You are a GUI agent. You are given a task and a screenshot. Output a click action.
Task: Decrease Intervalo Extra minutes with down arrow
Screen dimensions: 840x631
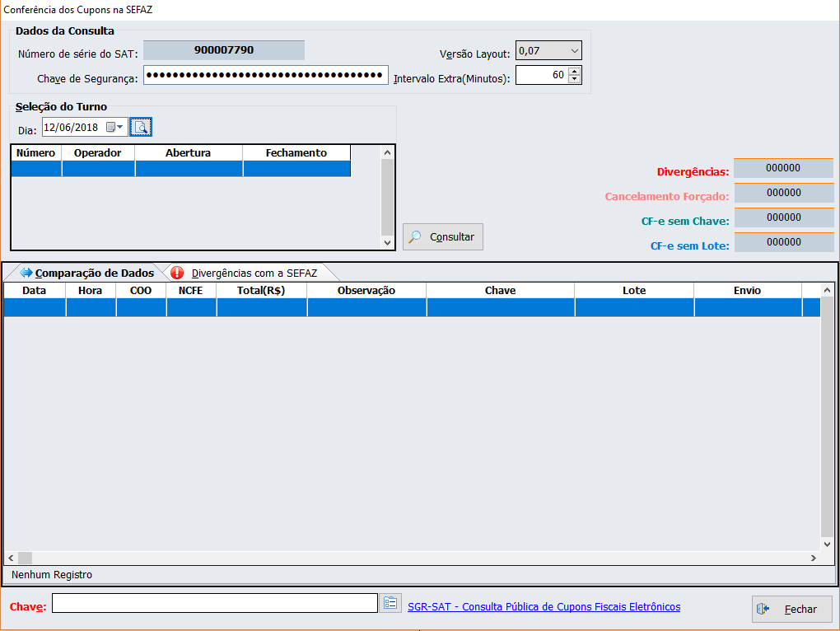[x=575, y=79]
